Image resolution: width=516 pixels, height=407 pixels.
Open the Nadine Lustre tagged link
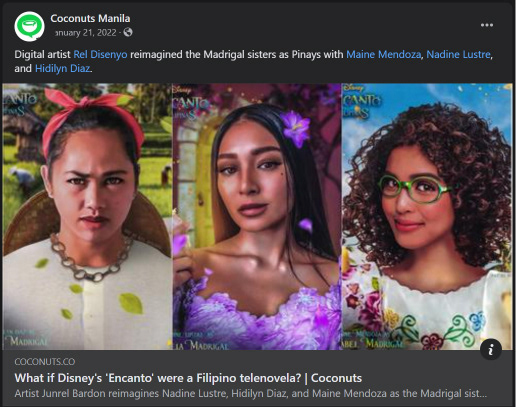[458, 54]
